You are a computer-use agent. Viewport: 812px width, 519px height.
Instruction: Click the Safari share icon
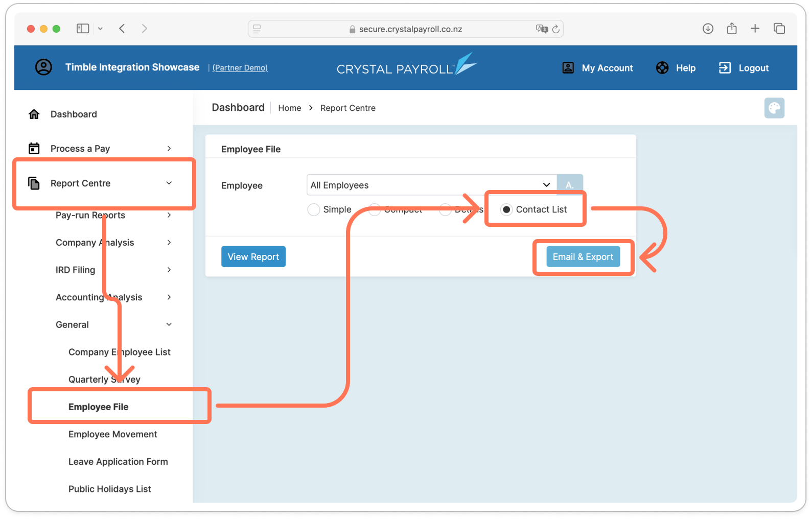pyautogui.click(x=732, y=29)
